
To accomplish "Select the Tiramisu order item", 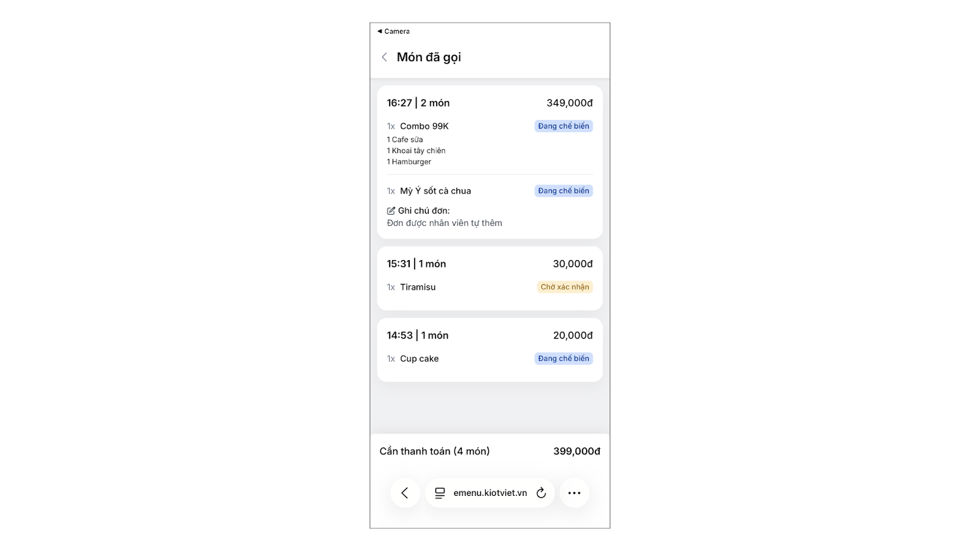I will pyautogui.click(x=418, y=287).
